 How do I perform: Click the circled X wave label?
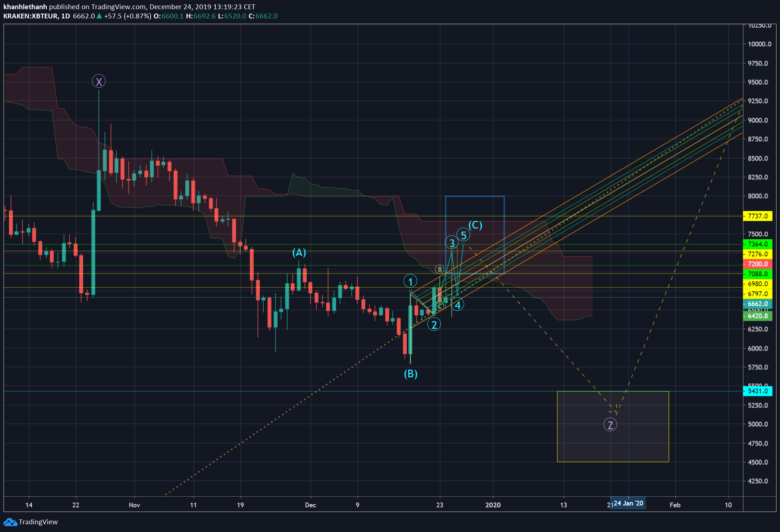[99, 81]
